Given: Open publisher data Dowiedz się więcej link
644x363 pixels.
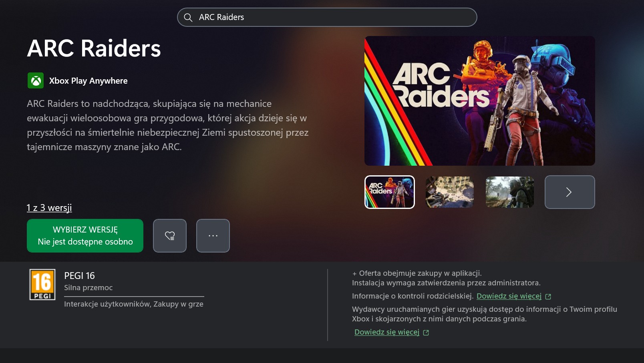Looking at the screenshot, I should tap(387, 332).
